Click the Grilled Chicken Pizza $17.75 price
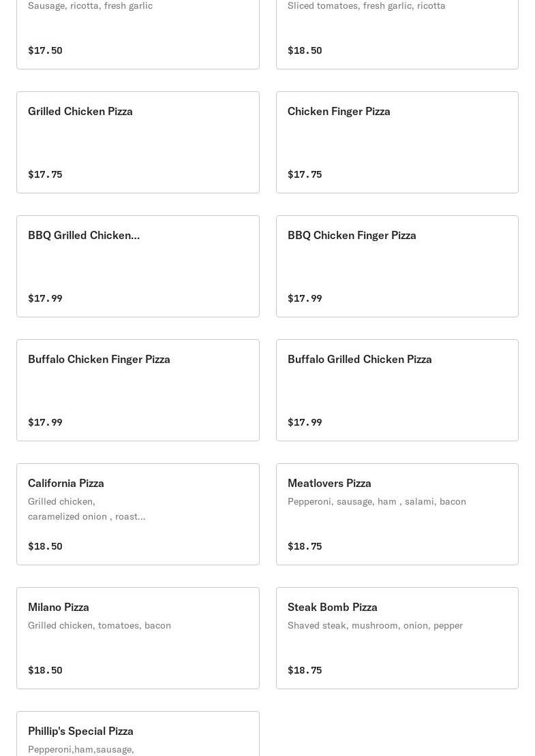535x756 pixels. click(x=45, y=174)
